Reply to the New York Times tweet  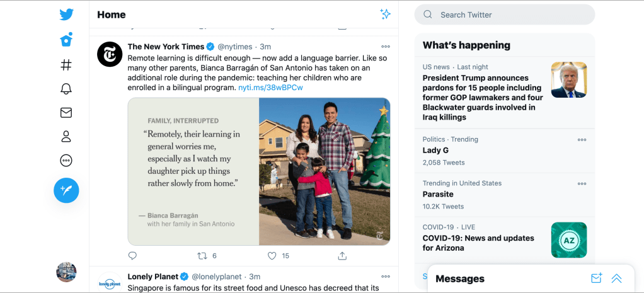[x=132, y=256]
